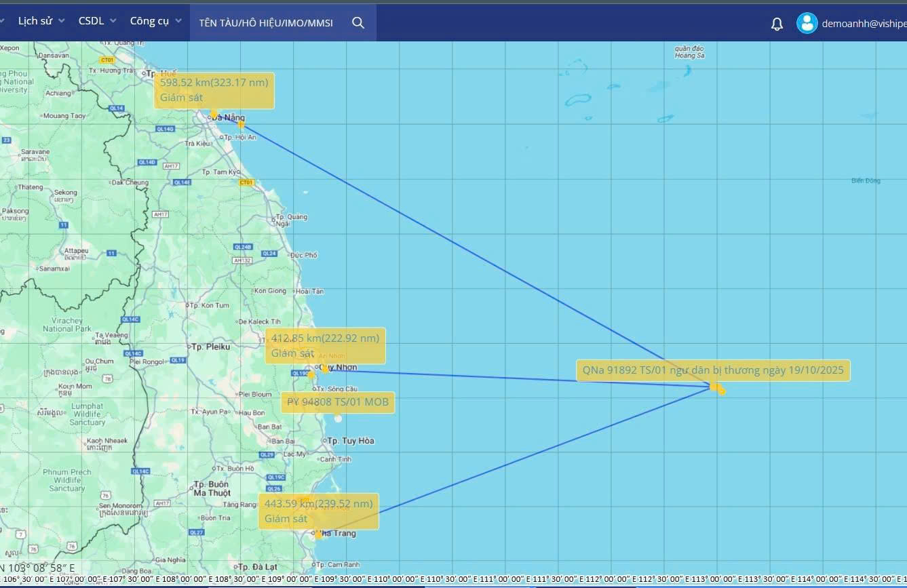Viewport: 907px width, 588px height.
Task: Expand the CSDL dropdown
Action: click(x=97, y=21)
